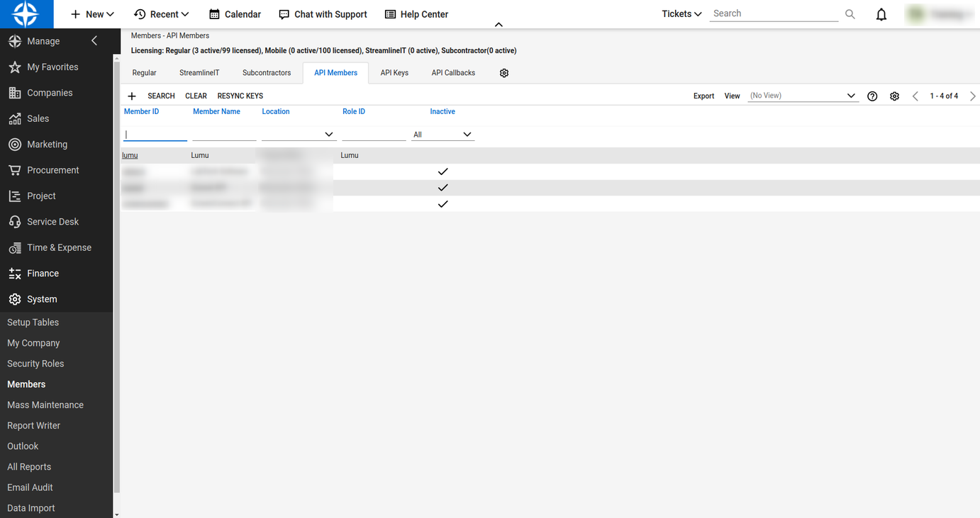This screenshot has height=518, width=980.
Task: Go to next page arrow
Action: point(972,96)
